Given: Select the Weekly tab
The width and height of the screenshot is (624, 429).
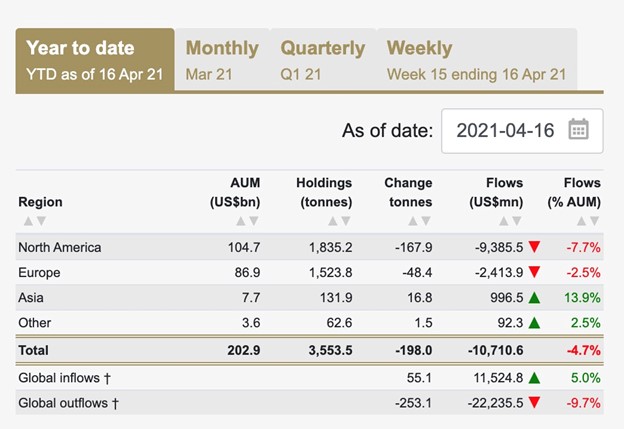Looking at the screenshot, I should [476, 60].
